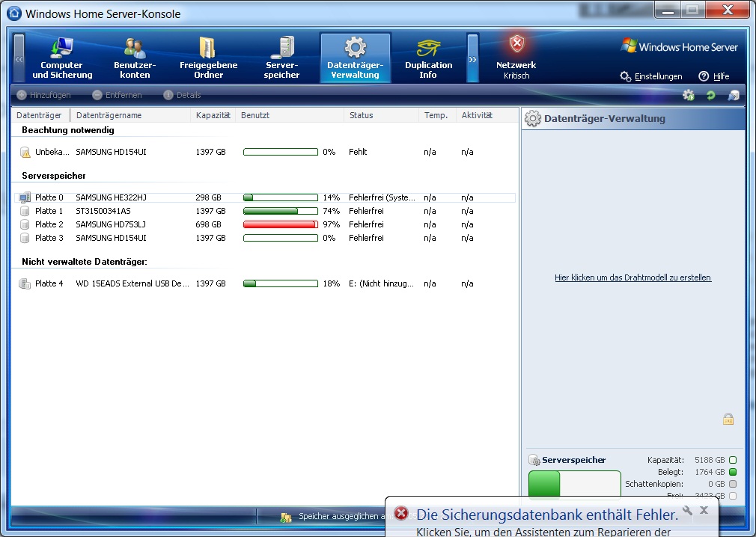The image size is (756, 537).
Task: Click the padlock icon in the right panel
Action: 728,419
